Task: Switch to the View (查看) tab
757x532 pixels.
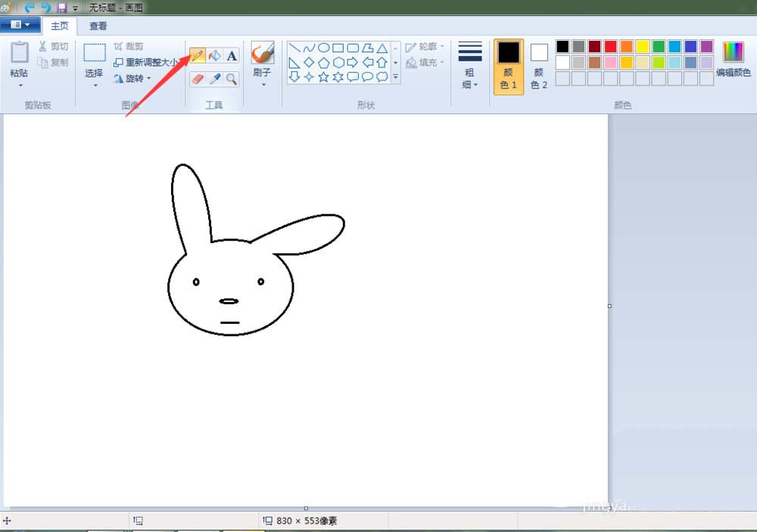Action: pyautogui.click(x=98, y=26)
